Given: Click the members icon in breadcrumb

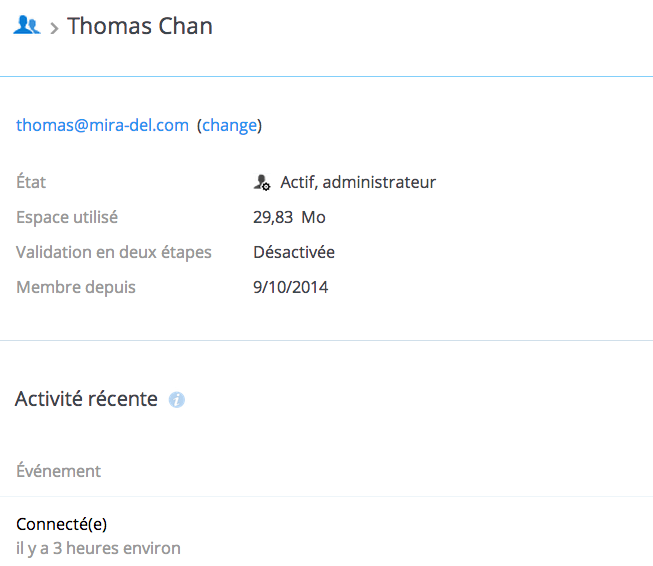Looking at the screenshot, I should (27, 25).
